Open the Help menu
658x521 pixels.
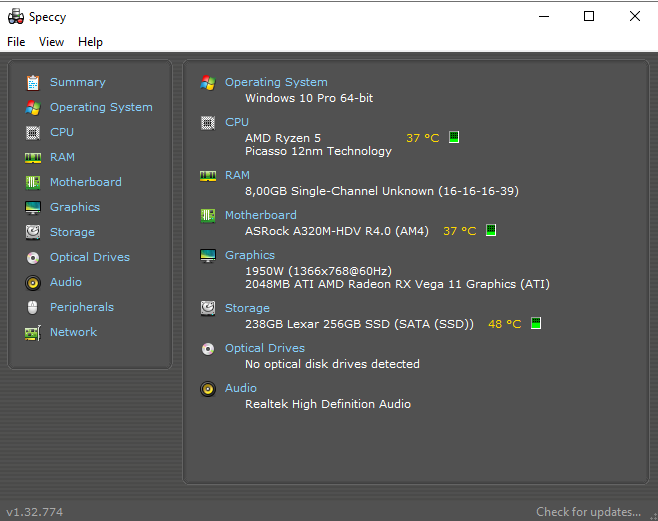(x=90, y=42)
